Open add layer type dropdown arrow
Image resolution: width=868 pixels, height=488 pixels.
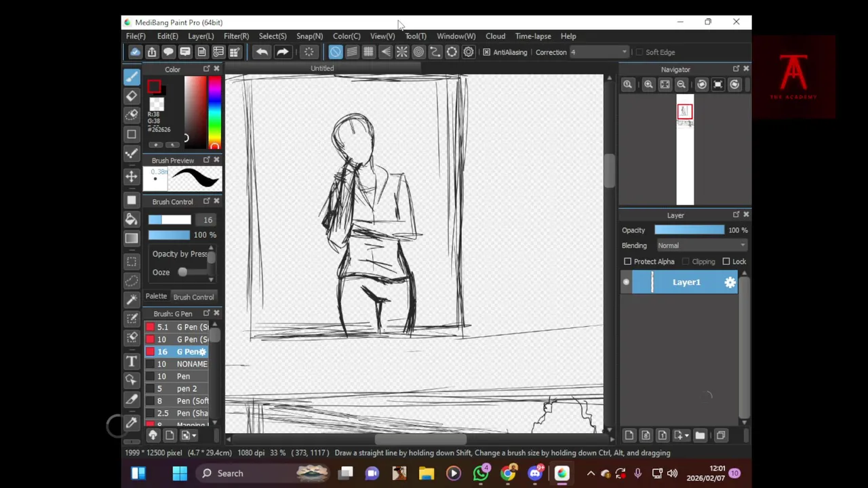686,436
